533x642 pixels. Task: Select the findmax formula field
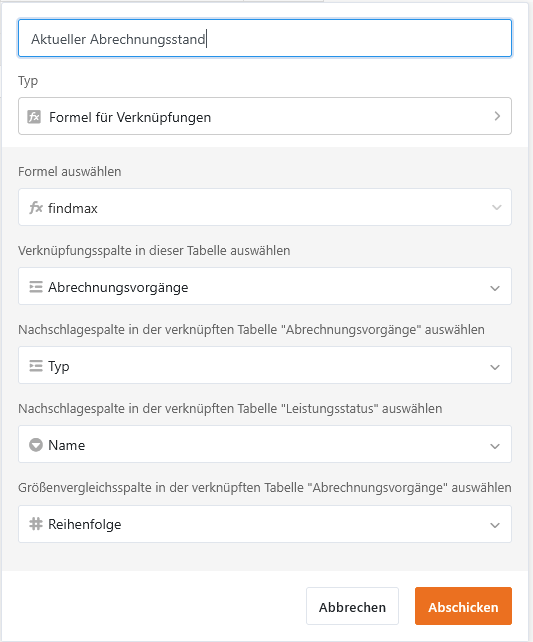265,207
